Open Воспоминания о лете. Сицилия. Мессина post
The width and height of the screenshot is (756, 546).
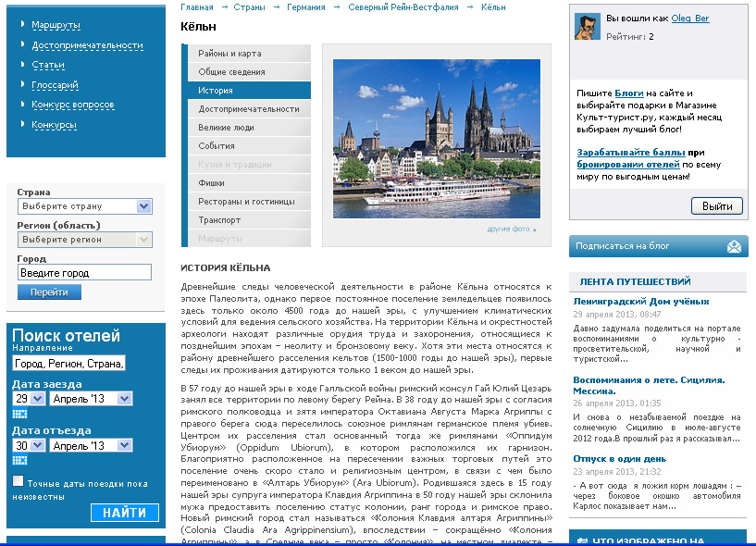coord(649,385)
